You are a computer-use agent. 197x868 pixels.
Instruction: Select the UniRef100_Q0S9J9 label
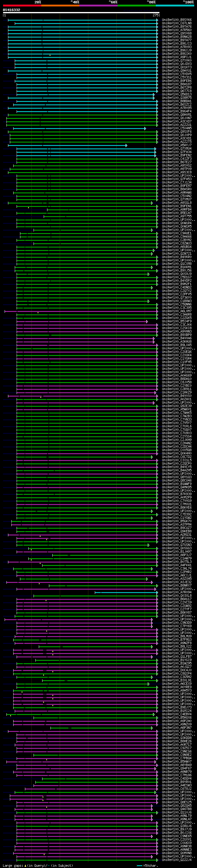coord(176,274)
